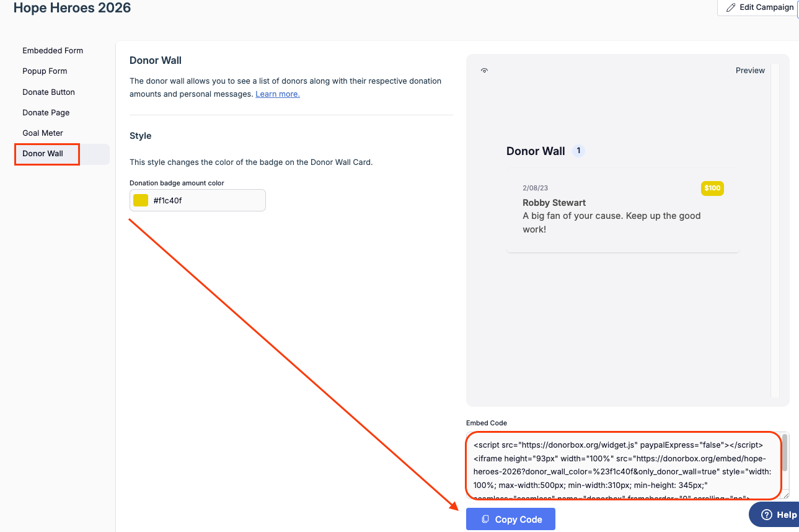799x532 pixels.
Task: Click the donor count badge showing 1
Action: pyautogui.click(x=578, y=151)
